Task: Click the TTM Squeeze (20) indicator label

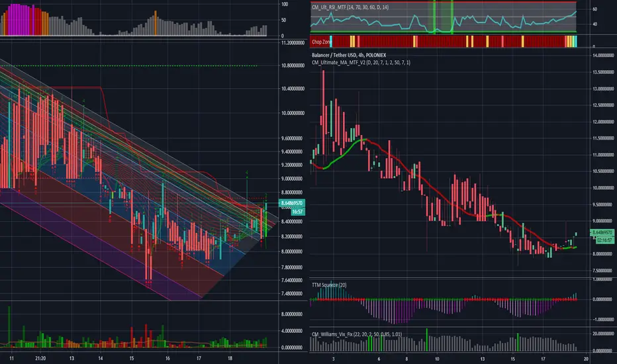Action: tap(329, 285)
